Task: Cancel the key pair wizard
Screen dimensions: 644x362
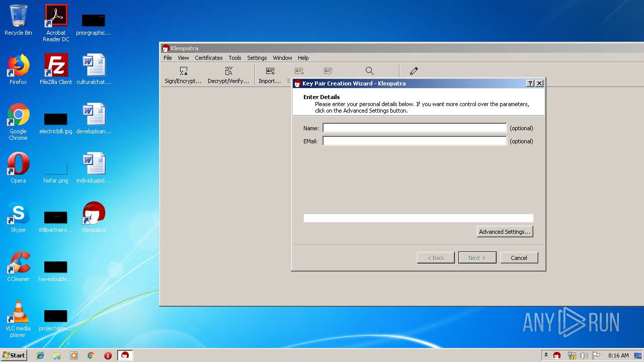Action: coord(519,258)
